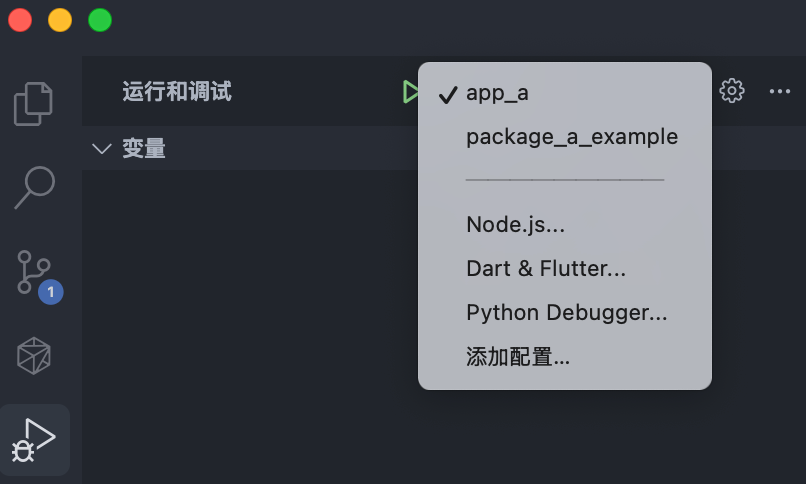Collapse the 变量 section chevron
The width and height of the screenshot is (806, 484).
pyautogui.click(x=101, y=149)
